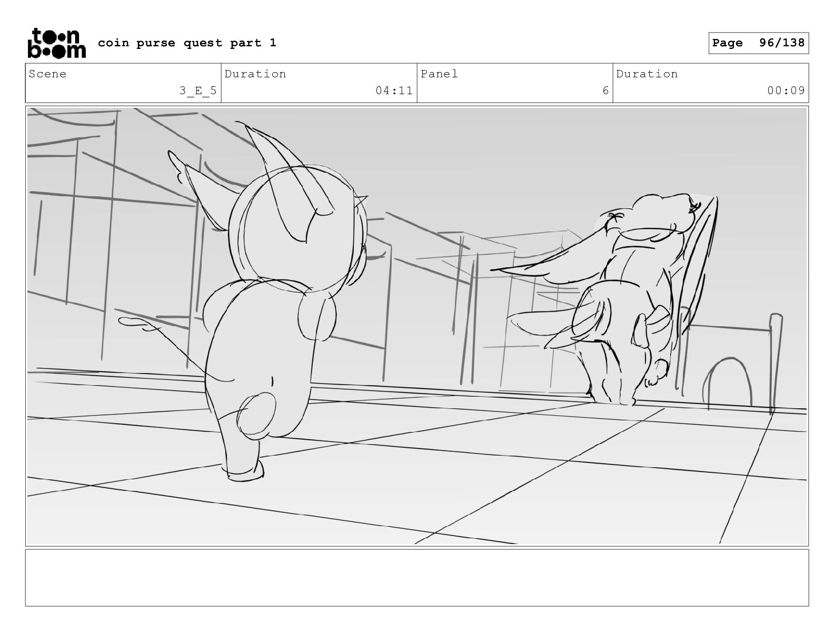
Task: Click the scene duration value 04:11
Action: click(394, 90)
